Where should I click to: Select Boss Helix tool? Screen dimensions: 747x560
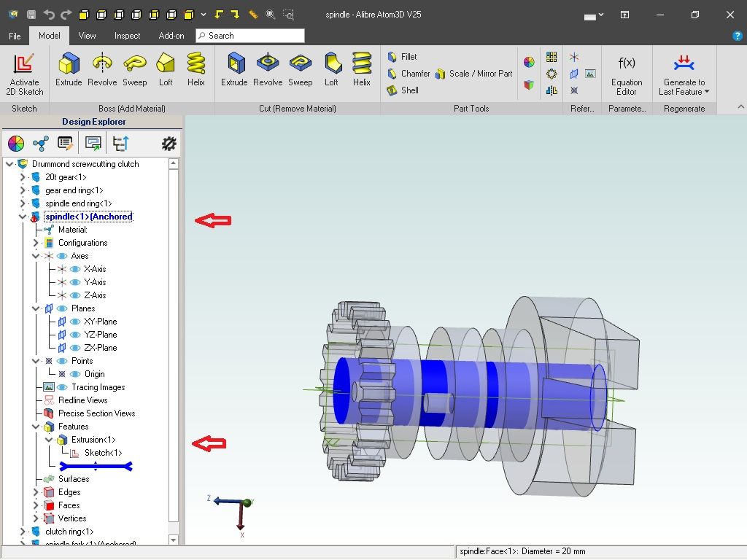click(196, 69)
